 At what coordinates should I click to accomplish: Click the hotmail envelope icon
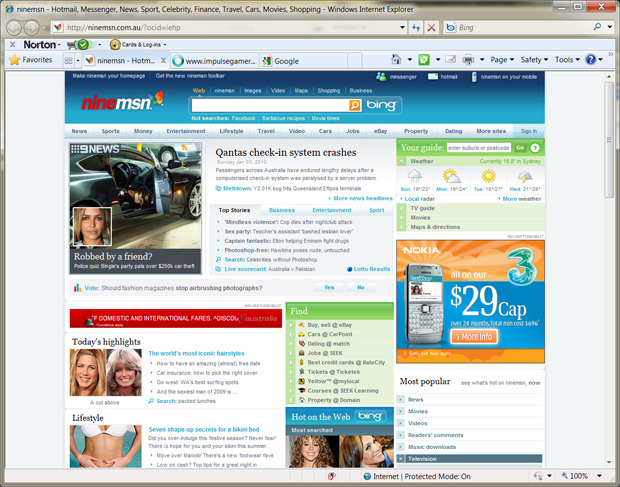tap(433, 76)
